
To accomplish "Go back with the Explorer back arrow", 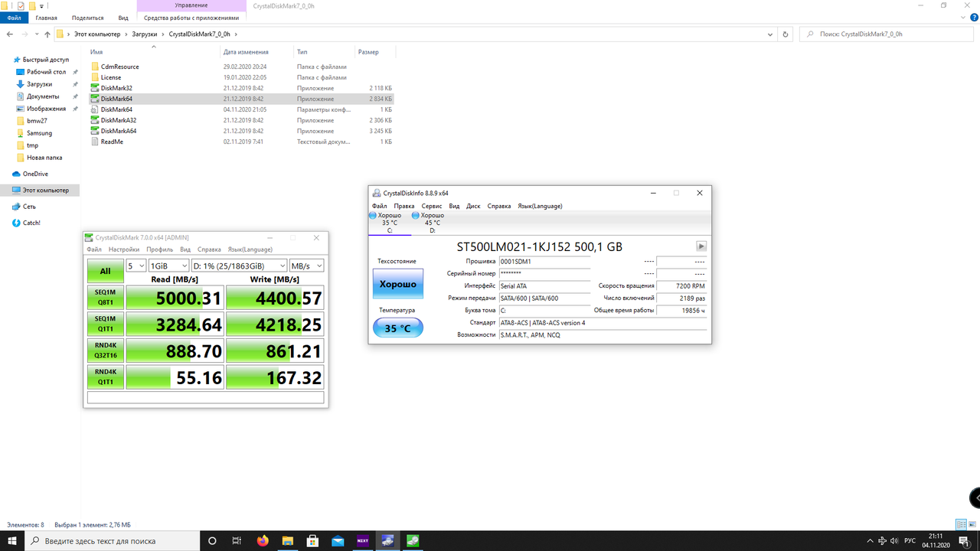I will click(9, 34).
